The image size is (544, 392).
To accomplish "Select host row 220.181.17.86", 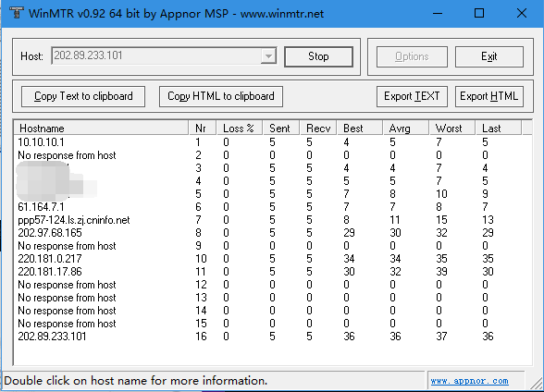I will (x=272, y=272).
